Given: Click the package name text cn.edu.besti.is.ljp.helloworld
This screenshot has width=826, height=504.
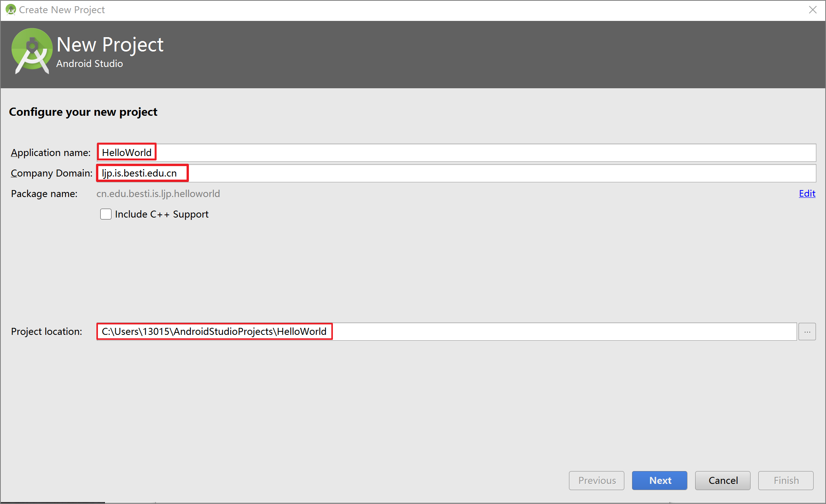Looking at the screenshot, I should (x=158, y=194).
